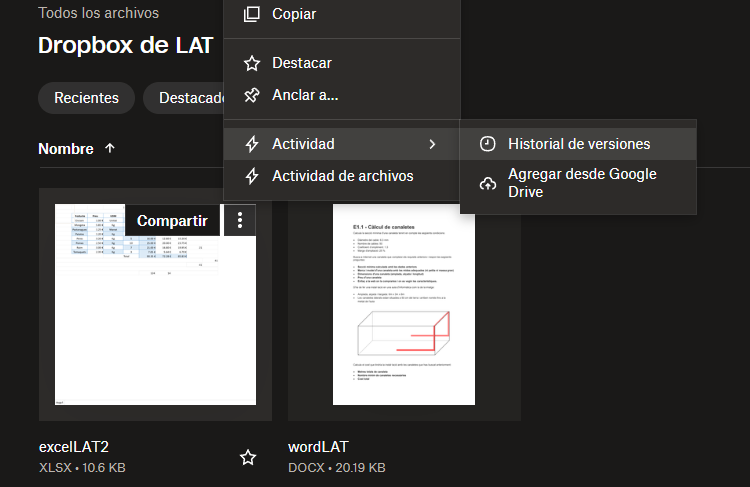Click the wordLAT file name

point(317,447)
